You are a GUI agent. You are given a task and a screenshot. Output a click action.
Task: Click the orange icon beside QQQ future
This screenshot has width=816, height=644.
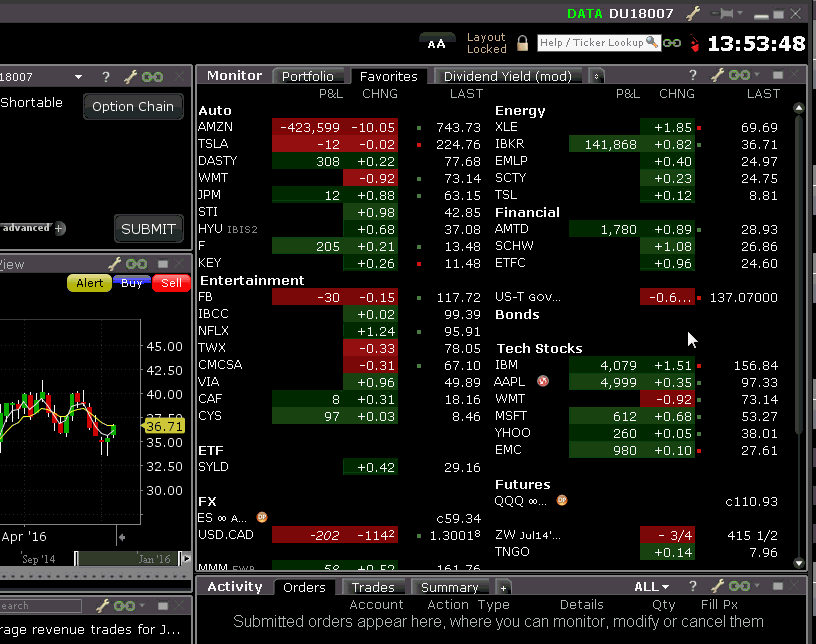point(562,500)
